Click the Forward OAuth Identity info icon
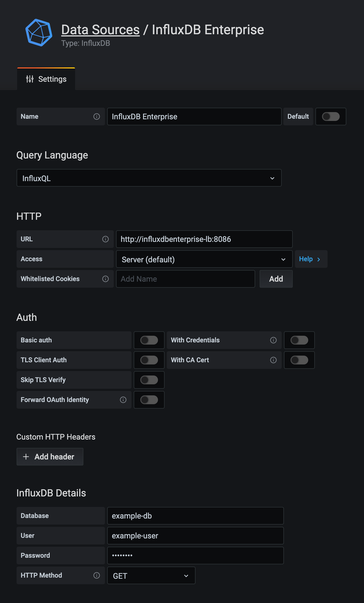This screenshot has width=364, height=603. pos(123,400)
